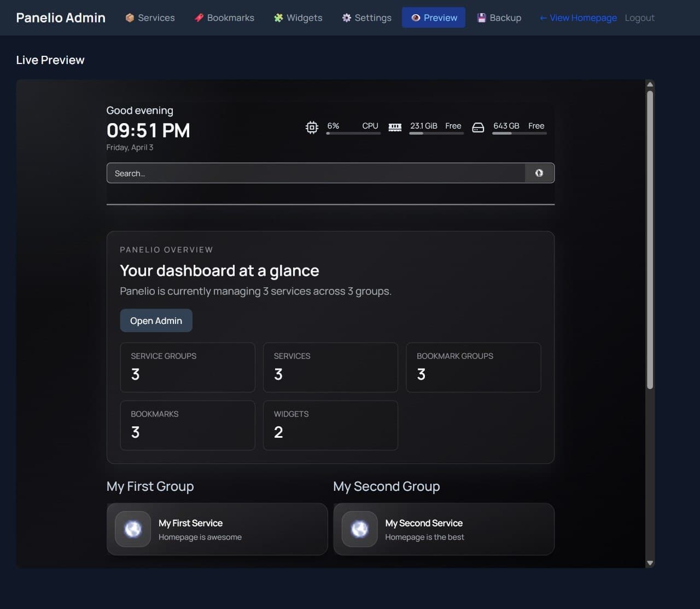Click the My First Service globe icon
Viewport: 700px width, 609px height.
(132, 529)
